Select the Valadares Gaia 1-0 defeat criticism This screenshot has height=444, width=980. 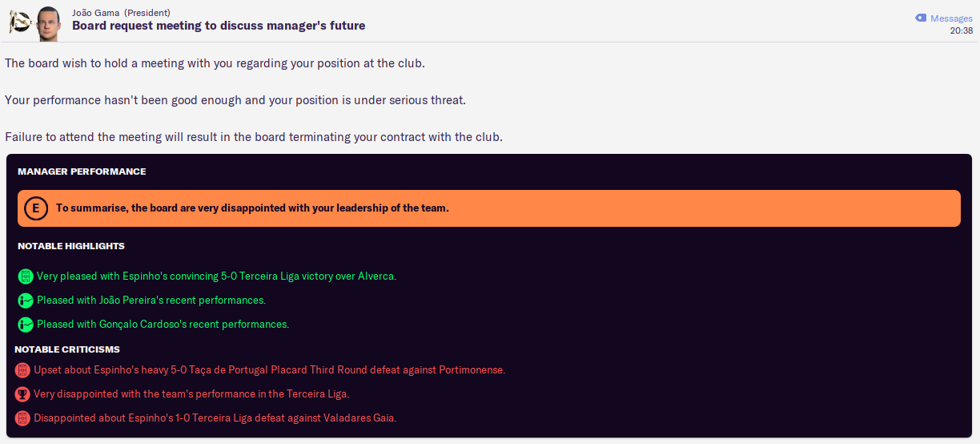pyautogui.click(x=215, y=418)
